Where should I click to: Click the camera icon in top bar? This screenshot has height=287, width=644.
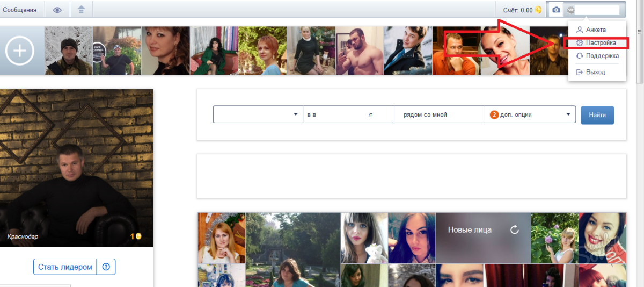pyautogui.click(x=557, y=10)
